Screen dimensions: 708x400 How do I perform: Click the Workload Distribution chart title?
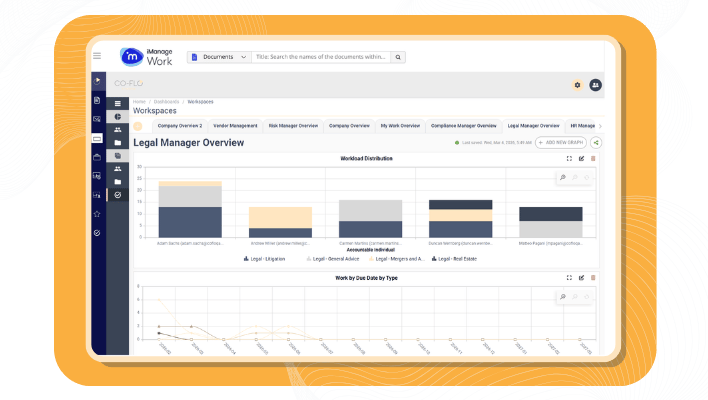click(x=366, y=158)
